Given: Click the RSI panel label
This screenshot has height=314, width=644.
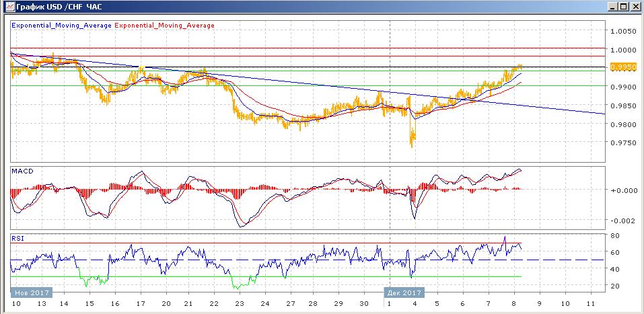Looking at the screenshot, I should [17, 237].
